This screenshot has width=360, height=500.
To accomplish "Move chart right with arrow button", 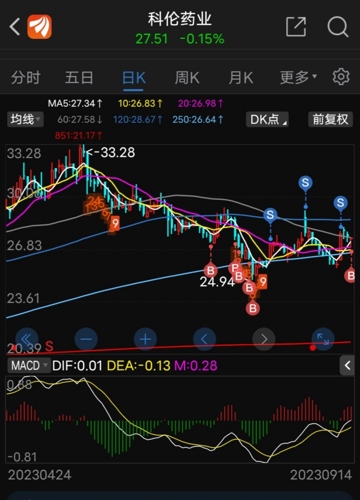I will click(x=264, y=339).
